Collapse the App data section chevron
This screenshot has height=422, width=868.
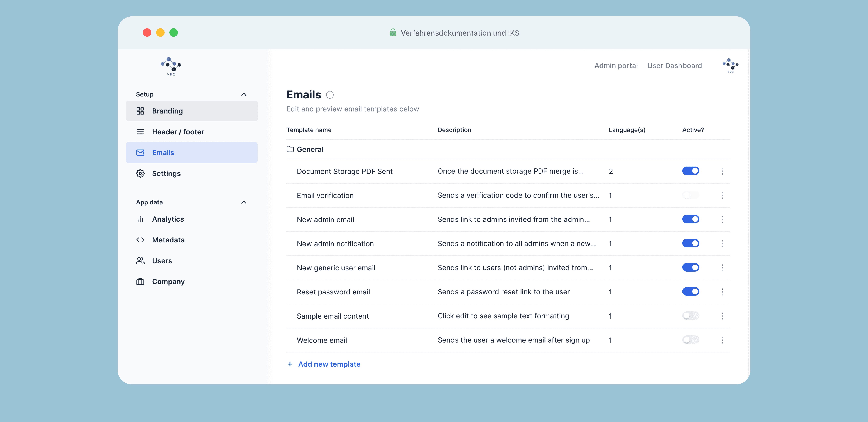[x=244, y=202]
